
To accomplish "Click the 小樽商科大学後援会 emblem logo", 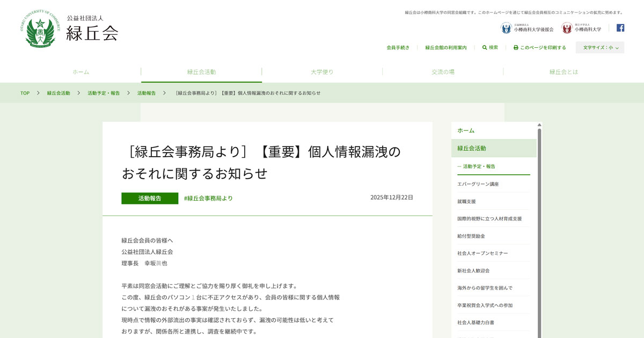I will tap(506, 27).
